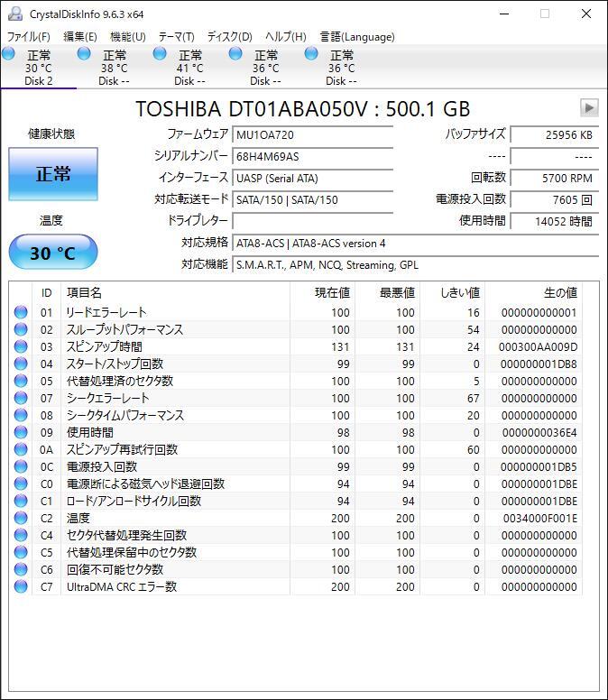Click status orb for 03 スピンアップ時間
This screenshot has width=608, height=700.
pyautogui.click(x=21, y=346)
